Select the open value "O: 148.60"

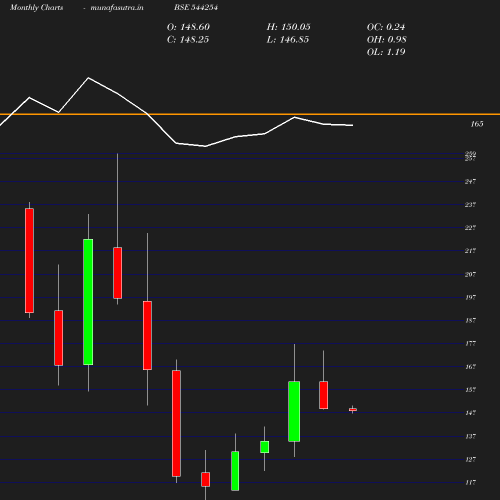pos(188,27)
